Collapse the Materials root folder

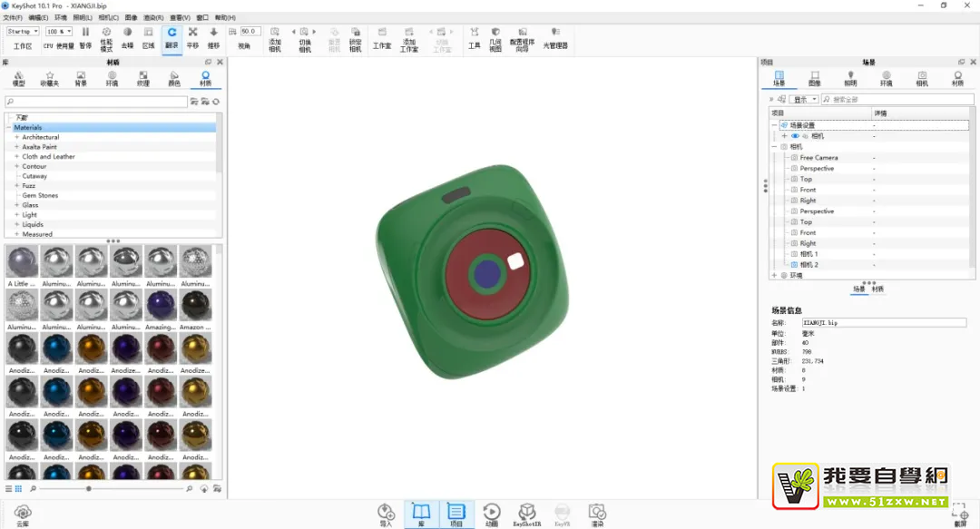9,127
